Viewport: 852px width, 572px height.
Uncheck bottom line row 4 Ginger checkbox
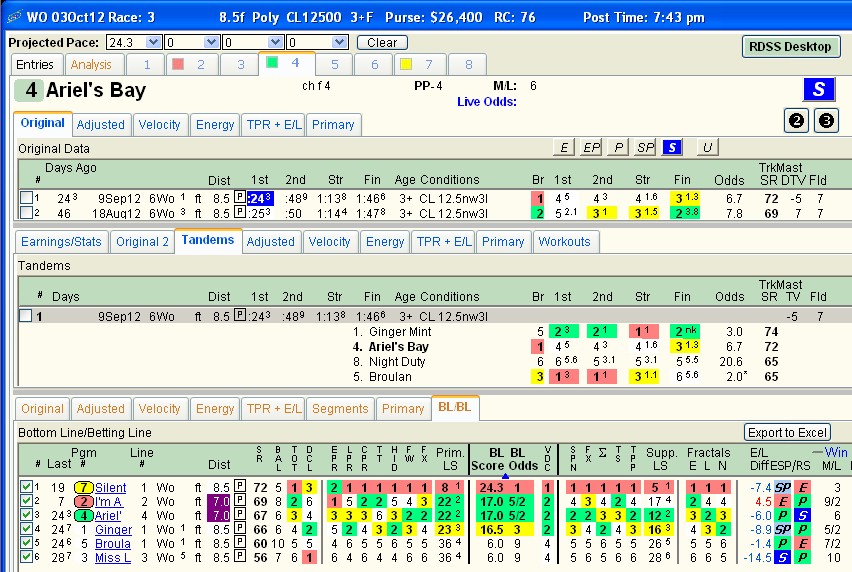26,529
